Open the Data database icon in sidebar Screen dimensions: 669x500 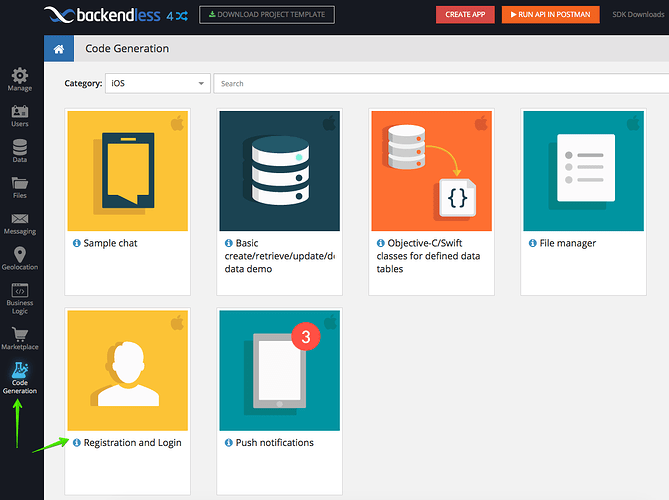coord(20,147)
